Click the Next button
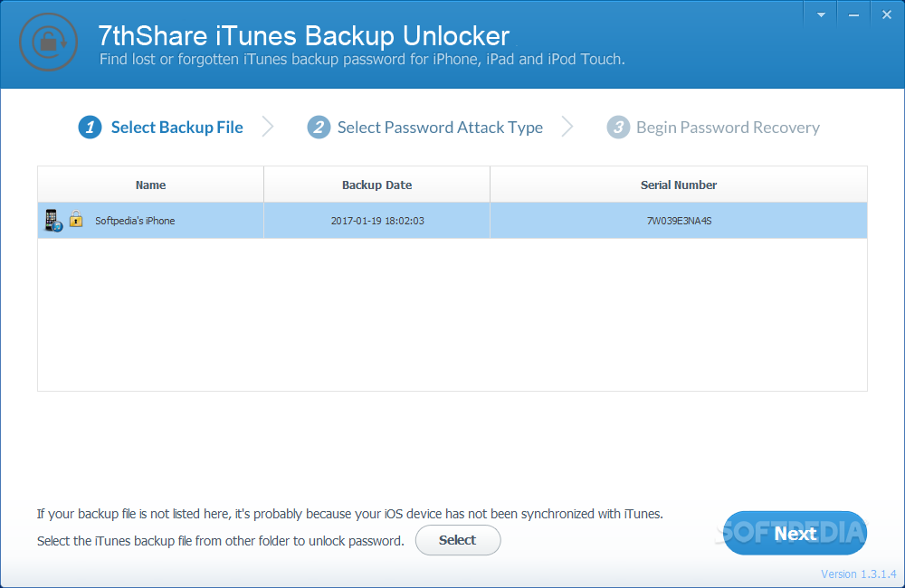905x588 pixels. (x=795, y=533)
